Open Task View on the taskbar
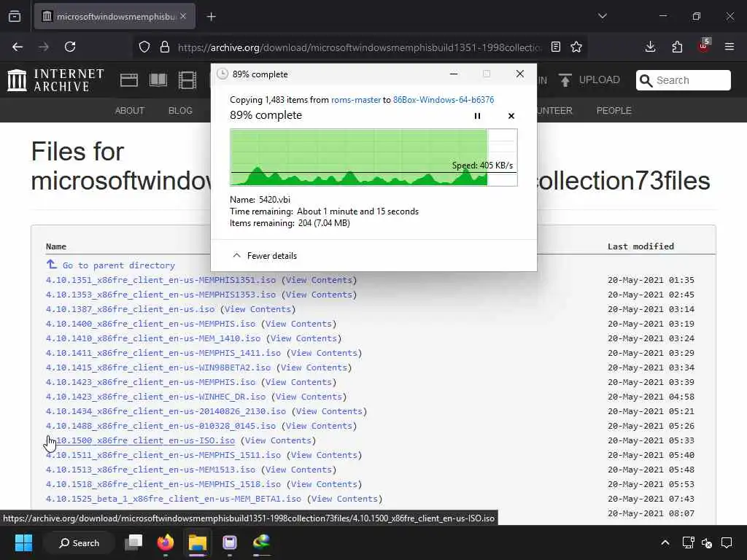747x560 pixels. (x=133, y=542)
